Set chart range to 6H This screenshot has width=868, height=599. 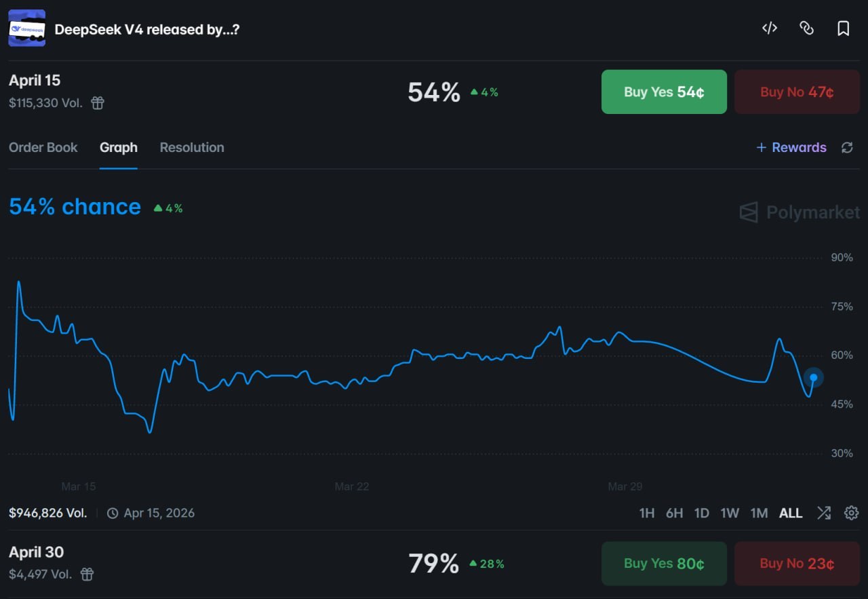pos(674,514)
